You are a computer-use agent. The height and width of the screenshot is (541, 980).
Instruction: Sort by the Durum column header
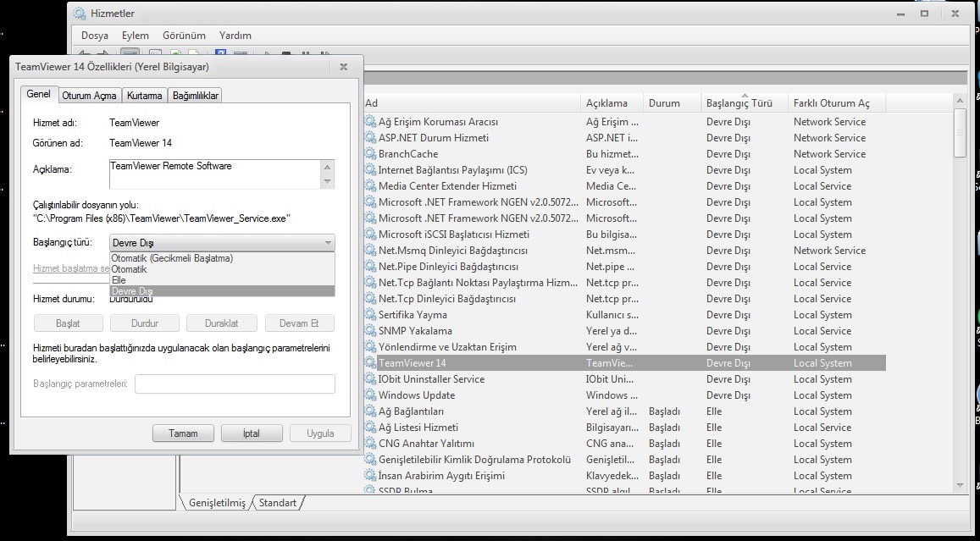pos(673,103)
